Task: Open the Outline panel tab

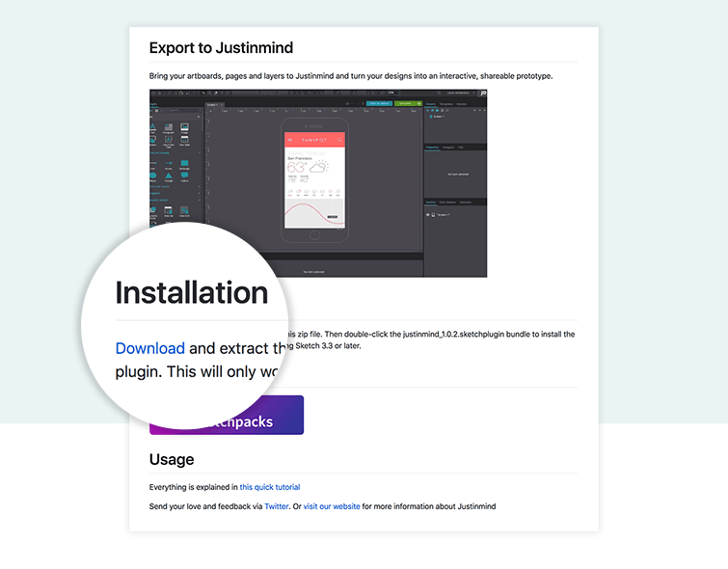Action: click(431, 202)
